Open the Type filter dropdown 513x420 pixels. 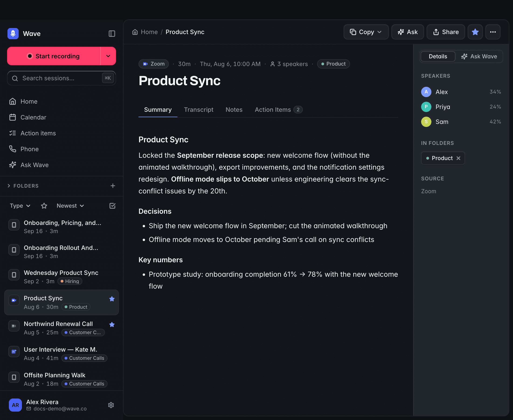point(20,206)
